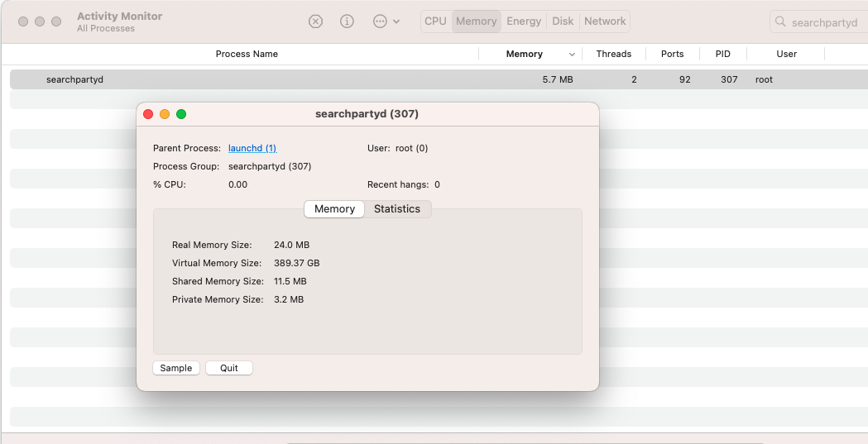The width and height of the screenshot is (868, 444).
Task: Select Memory segment in inspector window
Action: [x=334, y=209]
